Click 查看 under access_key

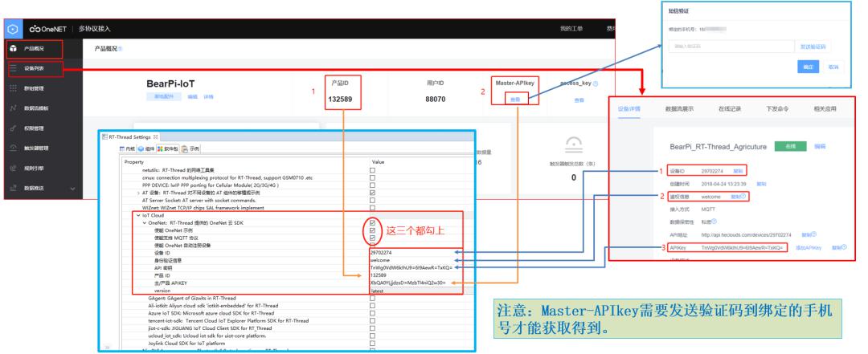coord(579,100)
